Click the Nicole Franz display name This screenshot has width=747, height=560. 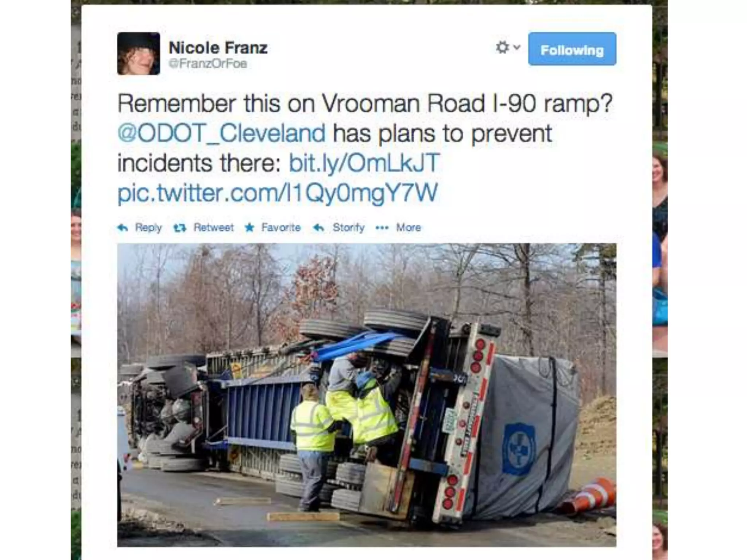tap(218, 48)
